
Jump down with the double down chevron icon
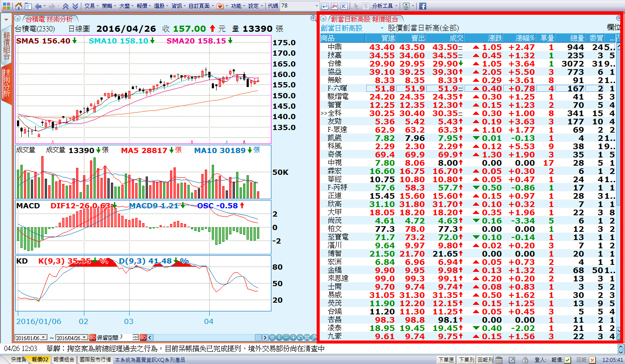coord(75,6)
